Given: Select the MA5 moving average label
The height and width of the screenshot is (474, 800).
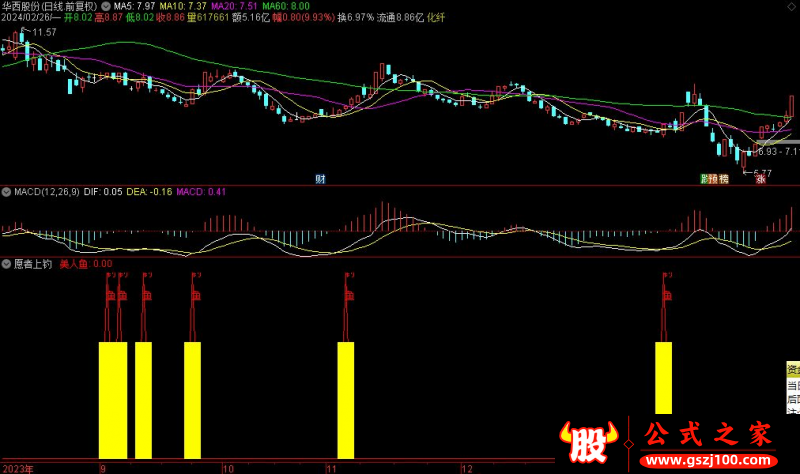Looking at the screenshot, I should (x=135, y=6).
